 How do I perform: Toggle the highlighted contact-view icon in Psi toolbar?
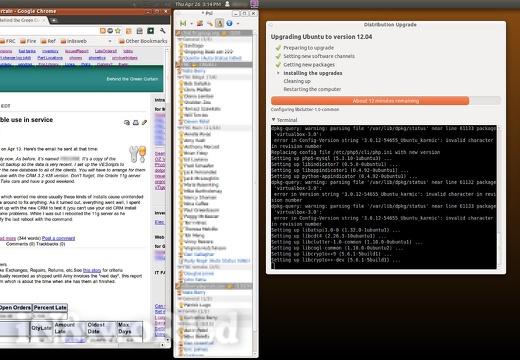click(219, 23)
